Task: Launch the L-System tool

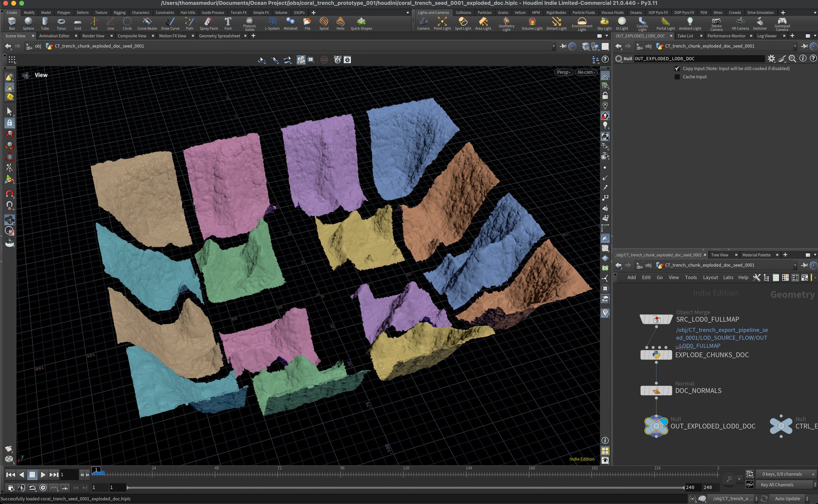Action: [x=272, y=24]
